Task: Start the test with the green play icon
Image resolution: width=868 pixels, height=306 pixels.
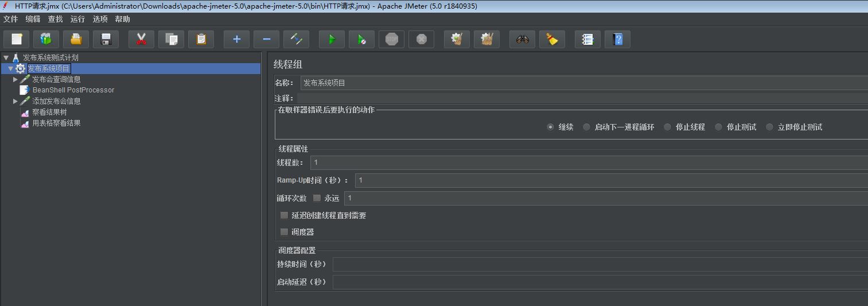Action: pyautogui.click(x=332, y=39)
